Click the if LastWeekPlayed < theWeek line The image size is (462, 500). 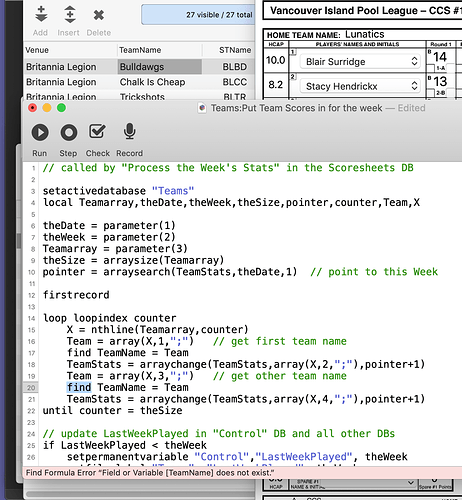point(125,445)
